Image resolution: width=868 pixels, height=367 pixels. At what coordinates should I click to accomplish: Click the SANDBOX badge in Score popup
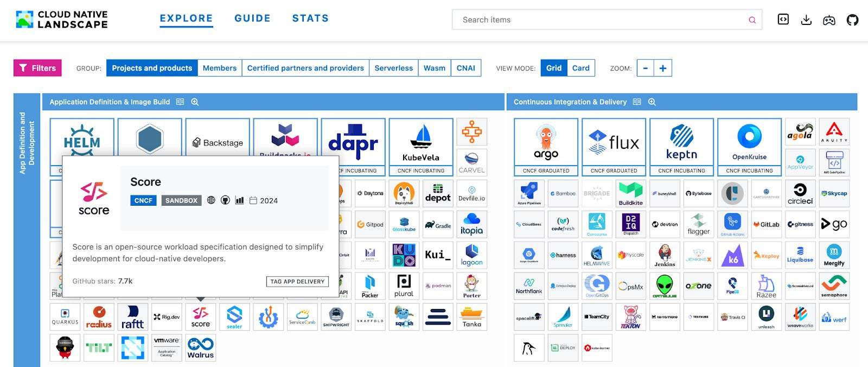click(x=181, y=200)
